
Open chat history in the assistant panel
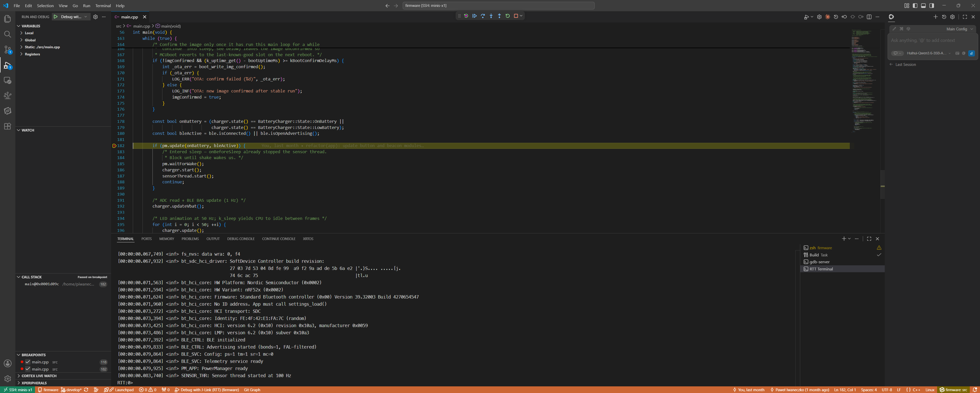[x=944, y=17]
